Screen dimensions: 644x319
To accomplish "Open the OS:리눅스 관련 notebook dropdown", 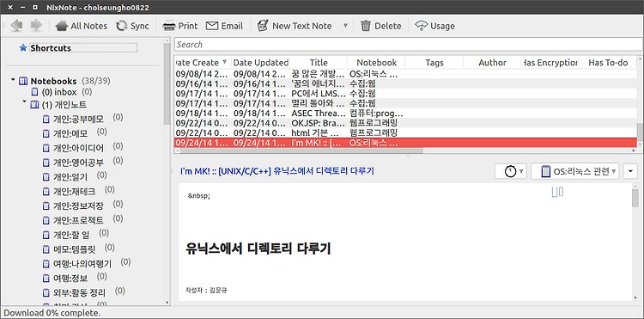I will point(575,171).
